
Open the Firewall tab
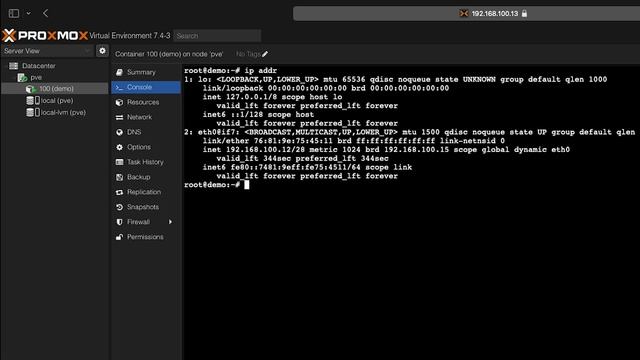(146, 222)
